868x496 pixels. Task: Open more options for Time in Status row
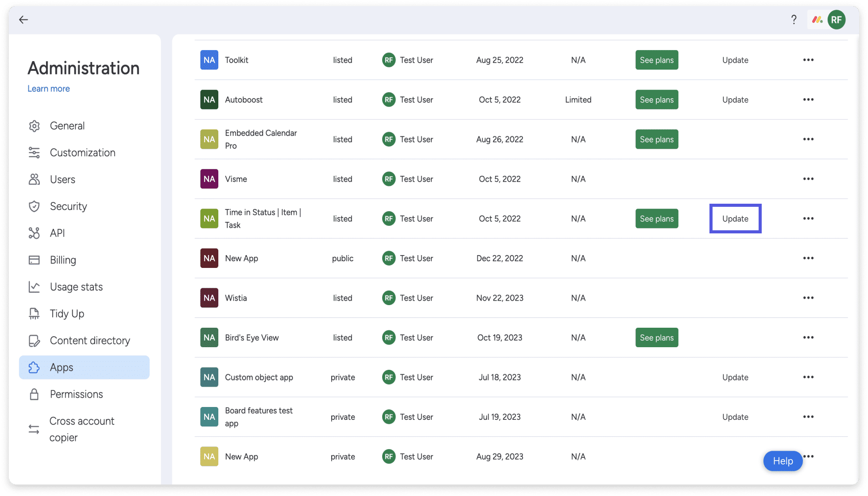coord(808,218)
